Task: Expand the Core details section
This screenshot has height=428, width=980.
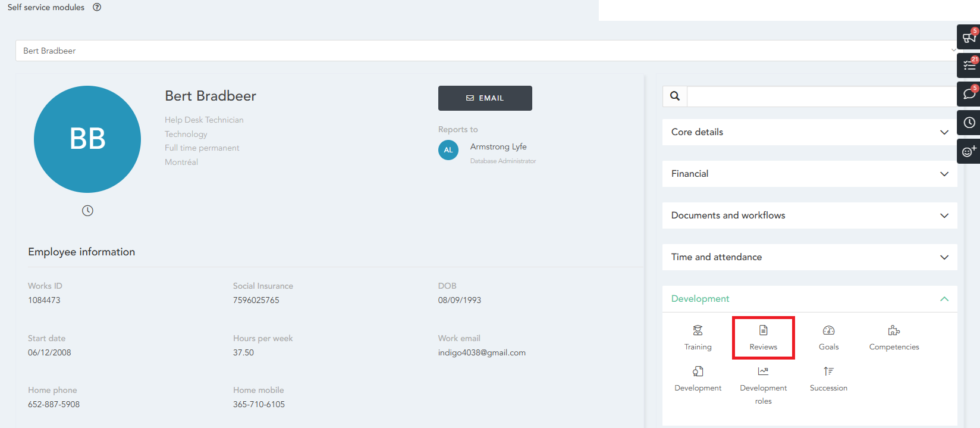Action: [x=809, y=132]
